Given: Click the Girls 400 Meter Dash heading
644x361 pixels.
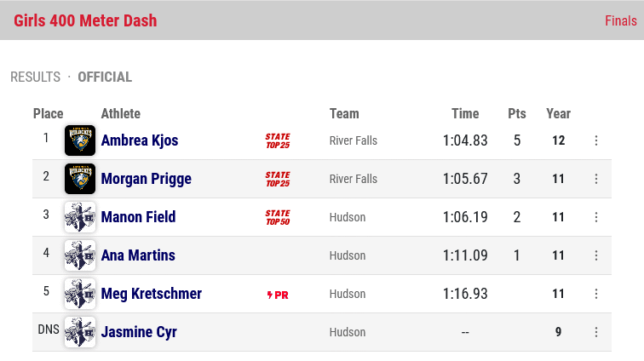Looking at the screenshot, I should click(85, 20).
